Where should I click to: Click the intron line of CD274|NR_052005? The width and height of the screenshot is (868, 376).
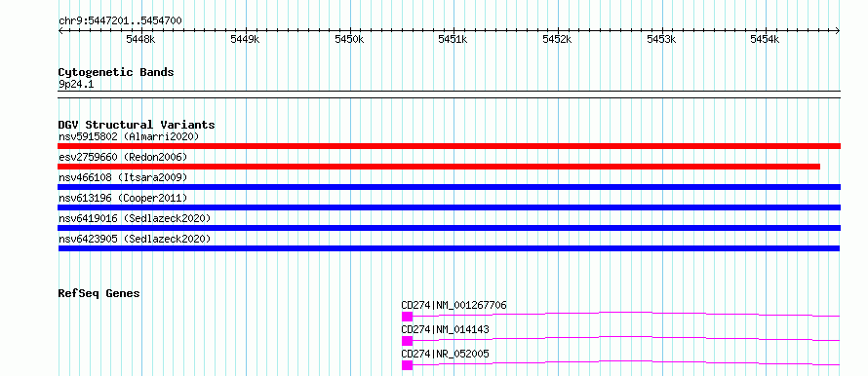pos(626,362)
